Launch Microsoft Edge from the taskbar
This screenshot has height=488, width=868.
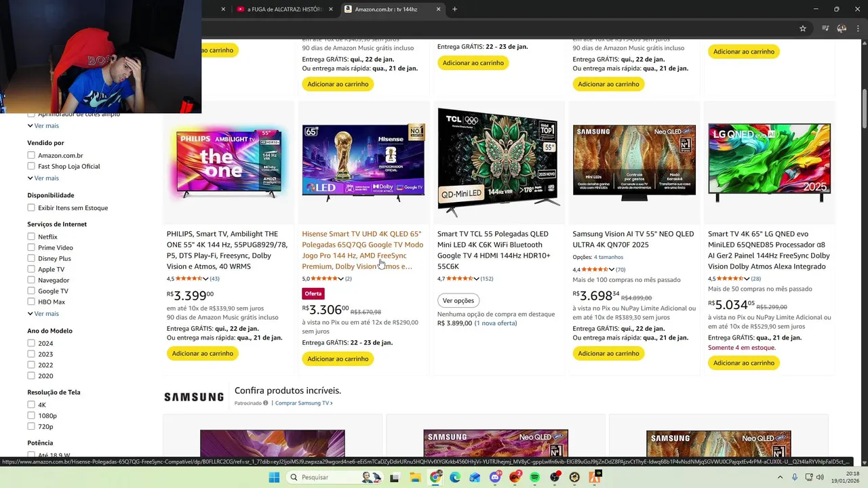tap(455, 477)
